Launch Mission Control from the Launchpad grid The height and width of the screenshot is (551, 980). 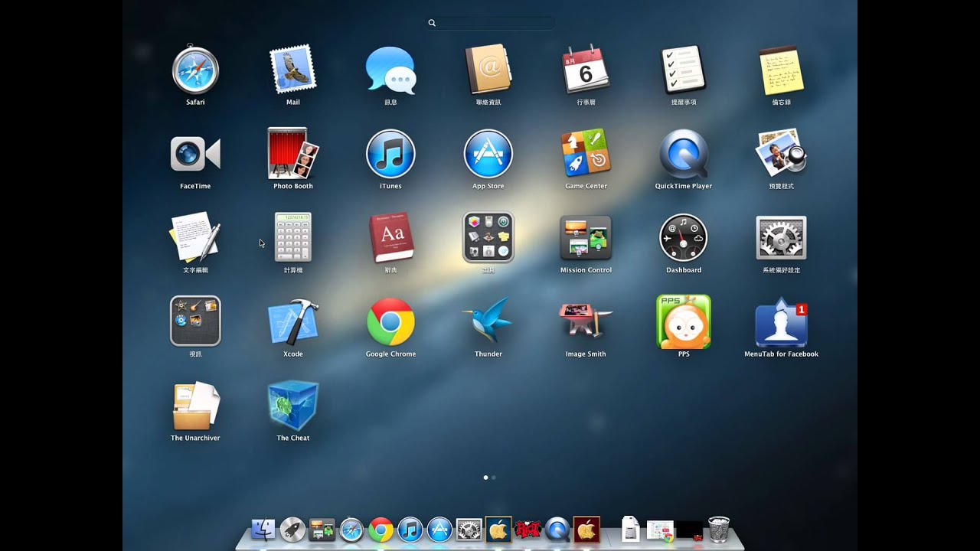586,238
